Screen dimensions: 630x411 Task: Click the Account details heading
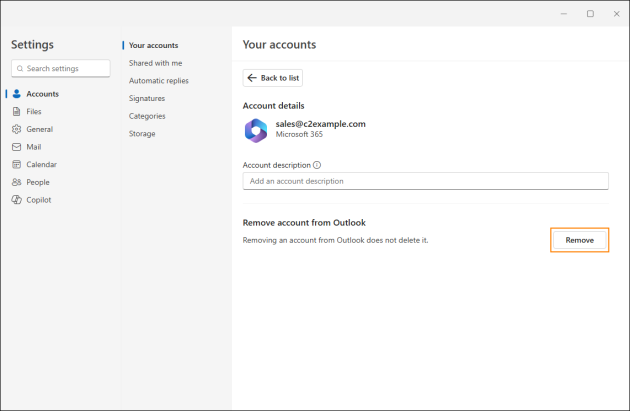(274, 106)
